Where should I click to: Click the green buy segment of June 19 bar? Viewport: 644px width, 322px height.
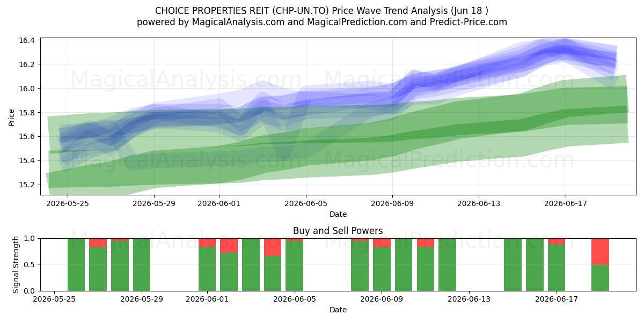[x=600, y=278]
